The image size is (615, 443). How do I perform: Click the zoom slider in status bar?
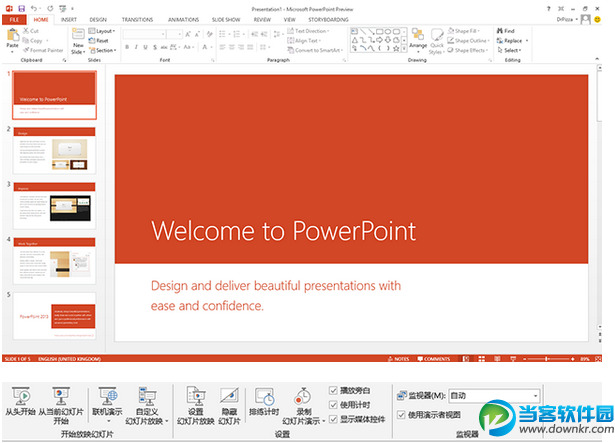546,358
